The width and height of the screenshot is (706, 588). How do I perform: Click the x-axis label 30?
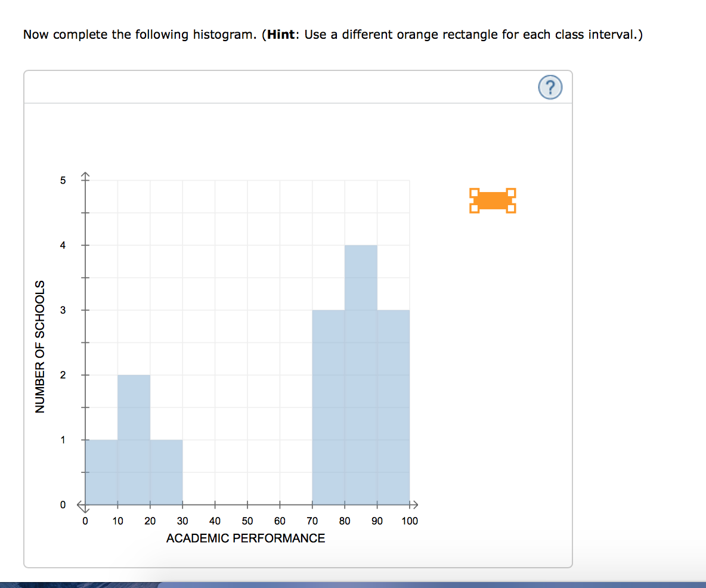pyautogui.click(x=182, y=521)
